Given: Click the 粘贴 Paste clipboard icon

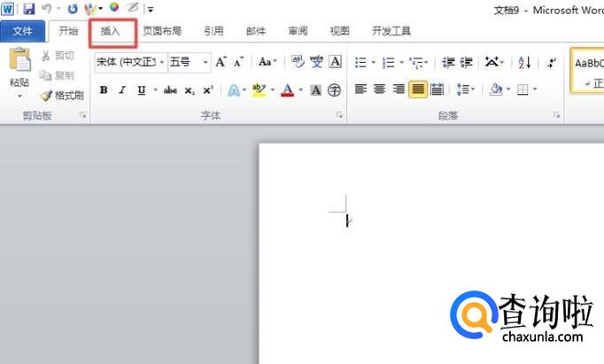Looking at the screenshot, I should [19, 59].
